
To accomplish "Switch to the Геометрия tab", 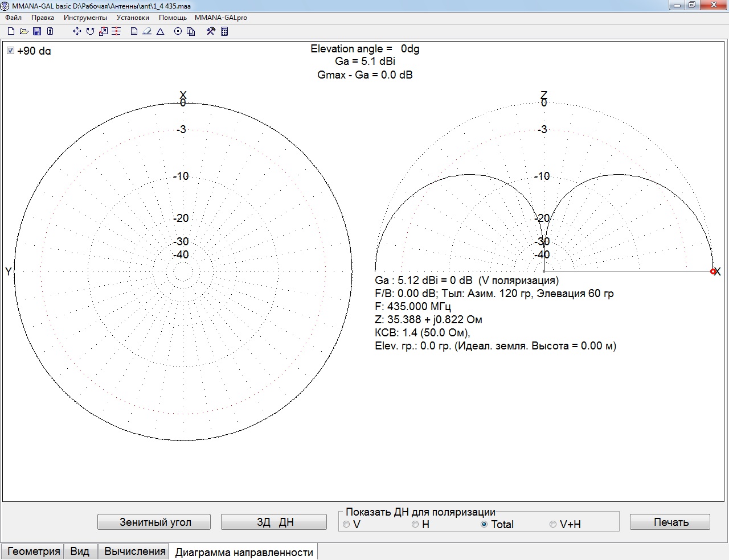I will 34,551.
